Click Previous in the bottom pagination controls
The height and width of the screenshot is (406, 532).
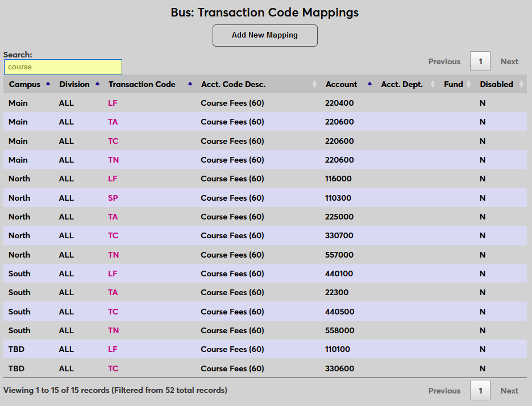(x=444, y=391)
